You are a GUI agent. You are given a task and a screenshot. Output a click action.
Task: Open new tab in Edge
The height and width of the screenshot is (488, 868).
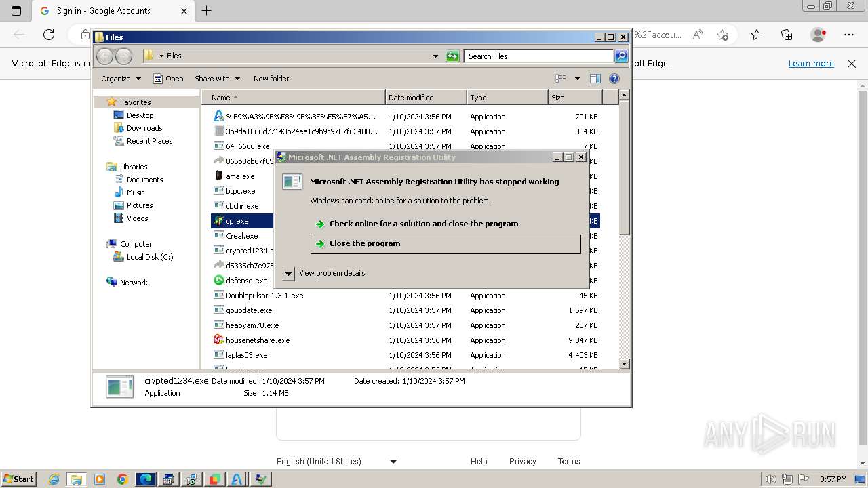pos(207,11)
